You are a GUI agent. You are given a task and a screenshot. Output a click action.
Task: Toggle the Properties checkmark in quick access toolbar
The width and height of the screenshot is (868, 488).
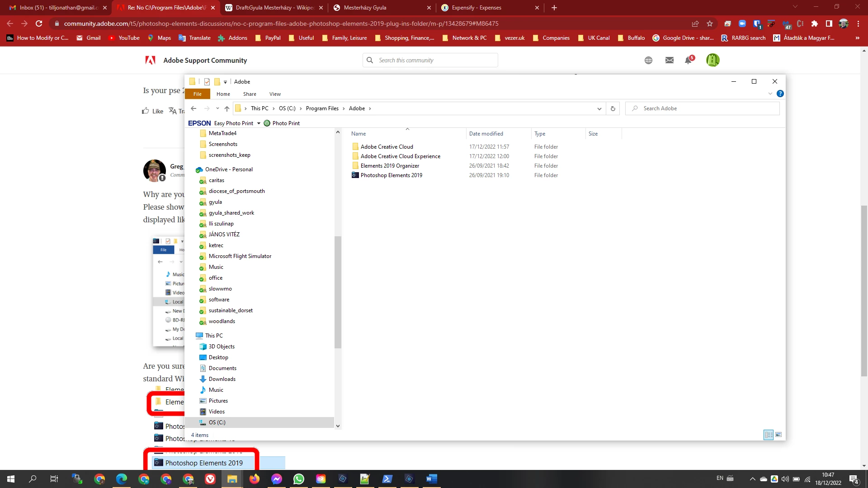[x=207, y=82]
